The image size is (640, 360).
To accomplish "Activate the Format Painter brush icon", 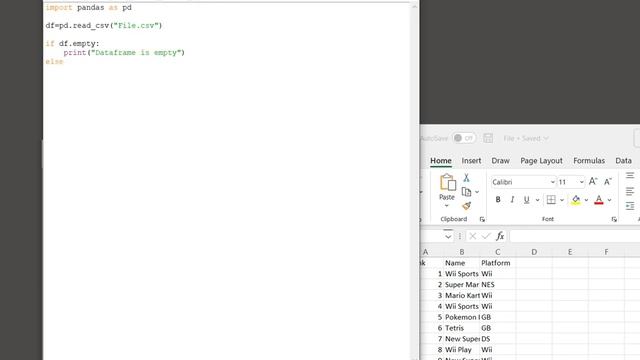I will [467, 206].
